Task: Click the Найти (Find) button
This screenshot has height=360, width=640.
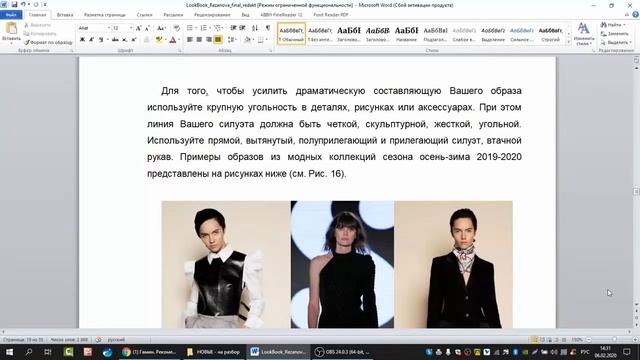Action: pyautogui.click(x=613, y=25)
